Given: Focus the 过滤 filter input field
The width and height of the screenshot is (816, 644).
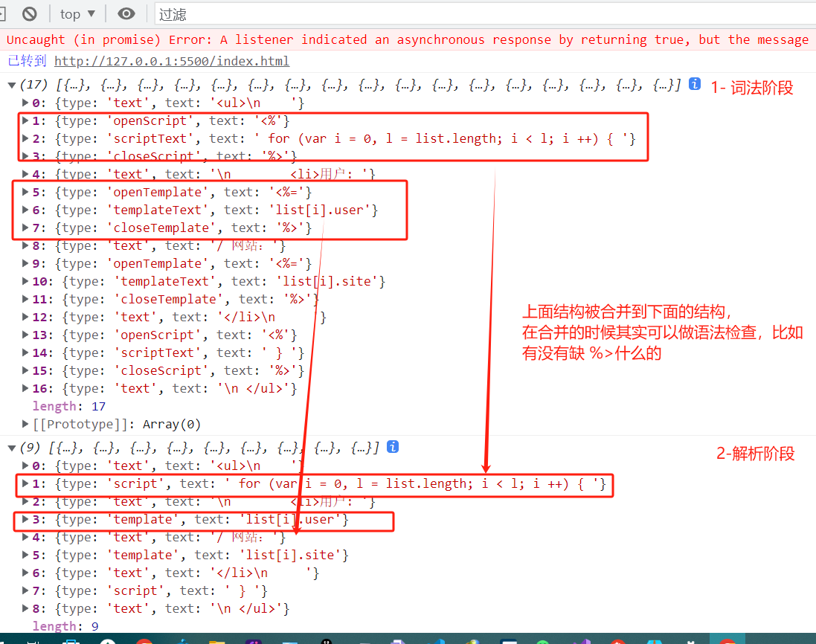Looking at the screenshot, I should coord(484,14).
